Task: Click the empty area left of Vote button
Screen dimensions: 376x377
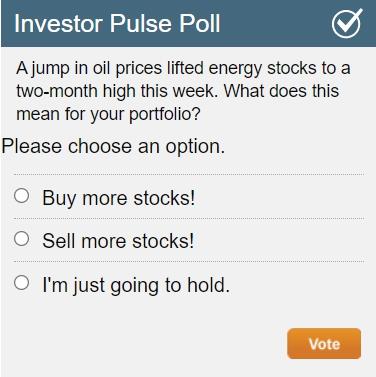Action: pyautogui.click(x=143, y=344)
